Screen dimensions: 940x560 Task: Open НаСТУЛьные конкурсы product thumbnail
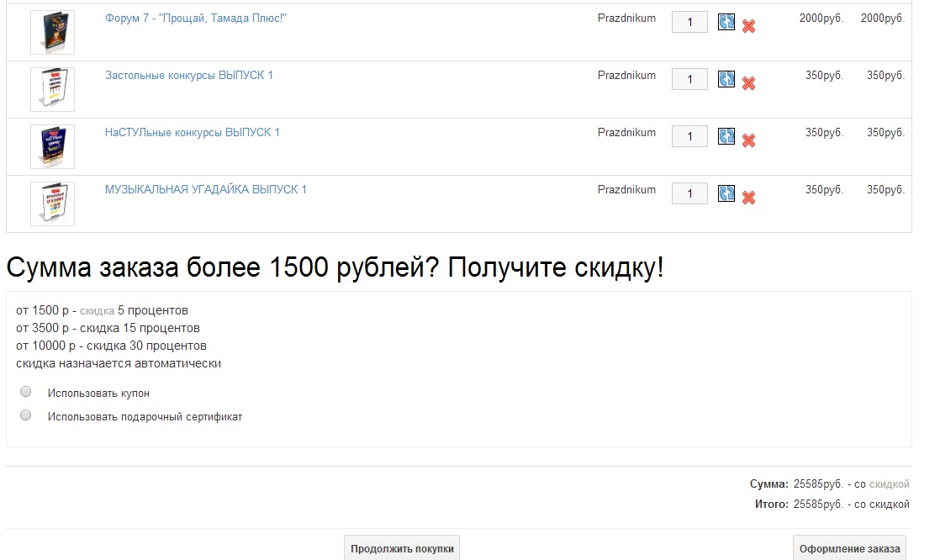[53, 146]
